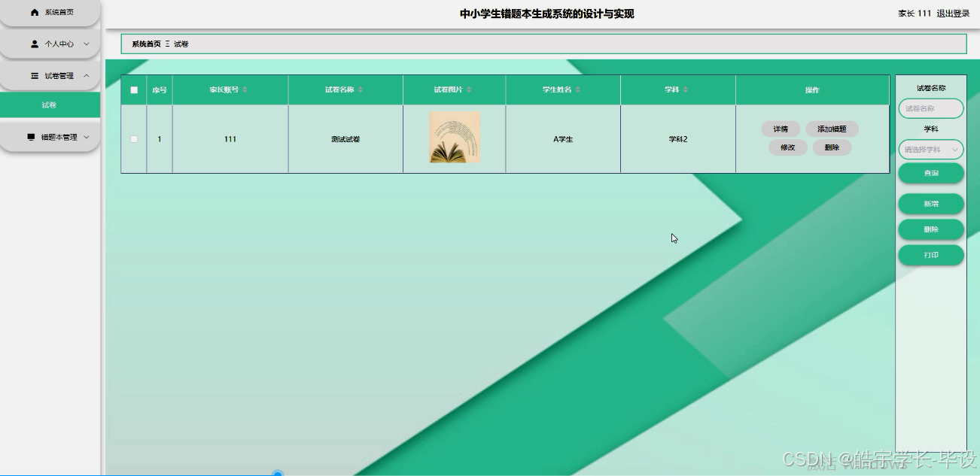Viewport: 980px width, 476px height.
Task: Click the 退出登录 link at top right
Action: 954,13
